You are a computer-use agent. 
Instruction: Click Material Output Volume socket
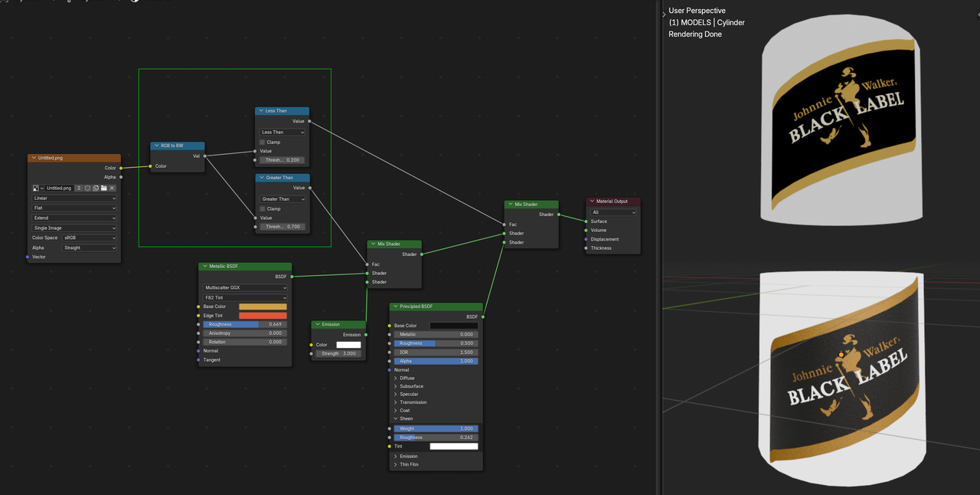(x=586, y=230)
